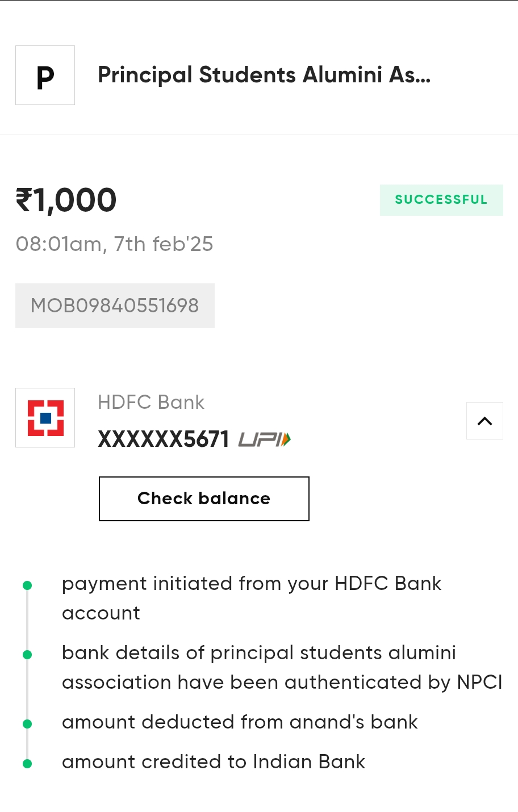
Task: Click the green dot beside NPCI authentication step
Action: click(x=27, y=655)
